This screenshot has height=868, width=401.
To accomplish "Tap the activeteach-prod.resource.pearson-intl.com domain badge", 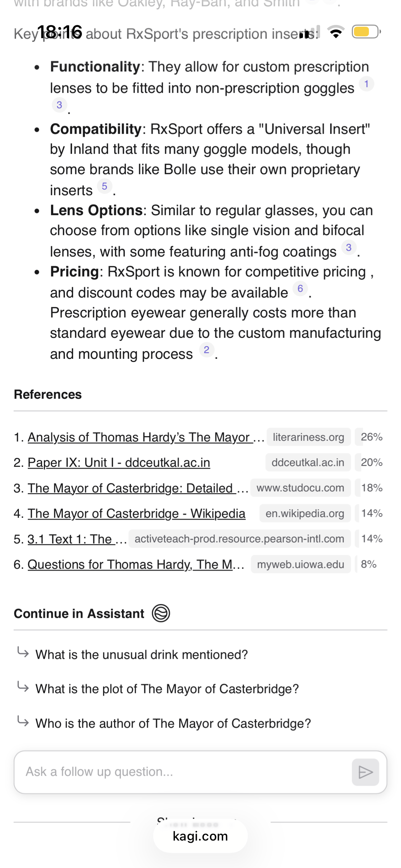I will tap(239, 539).
